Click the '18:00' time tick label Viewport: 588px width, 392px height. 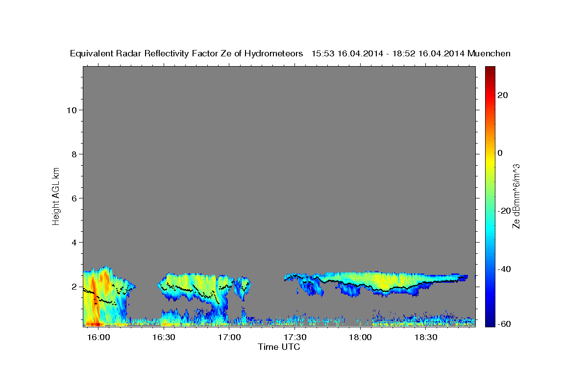pyautogui.click(x=361, y=337)
